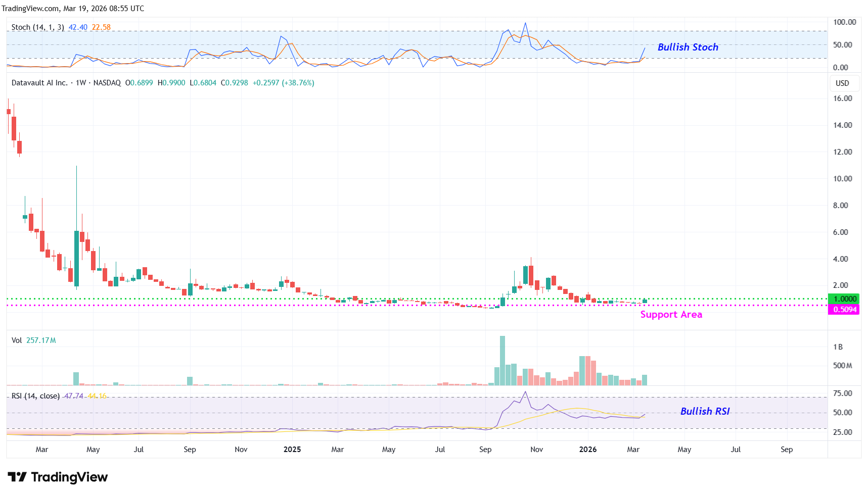Viewport: 868px width, 496px height.
Task: Click the 2025 year marker on time axis
Action: coord(292,450)
